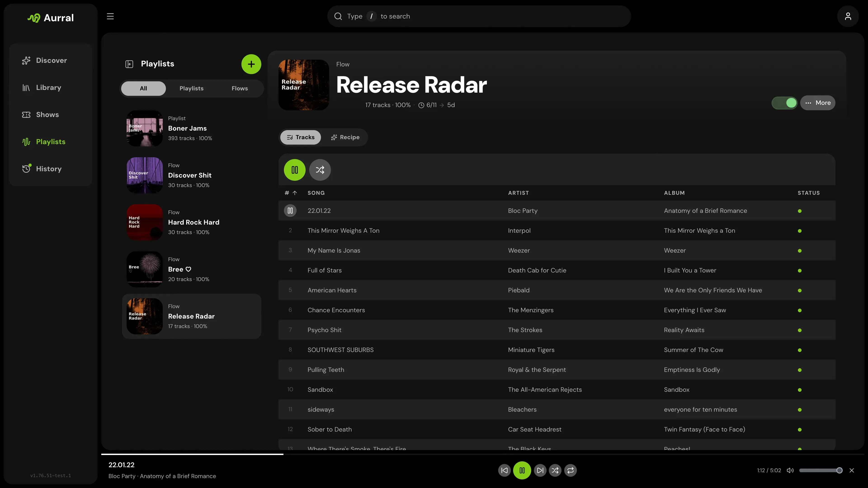Select the All filter tab
The width and height of the screenshot is (868, 488).
(143, 88)
